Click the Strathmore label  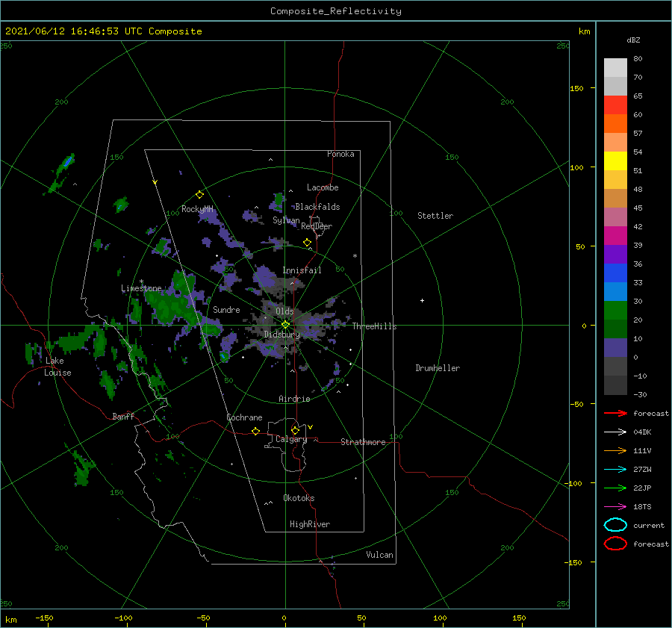click(x=363, y=442)
